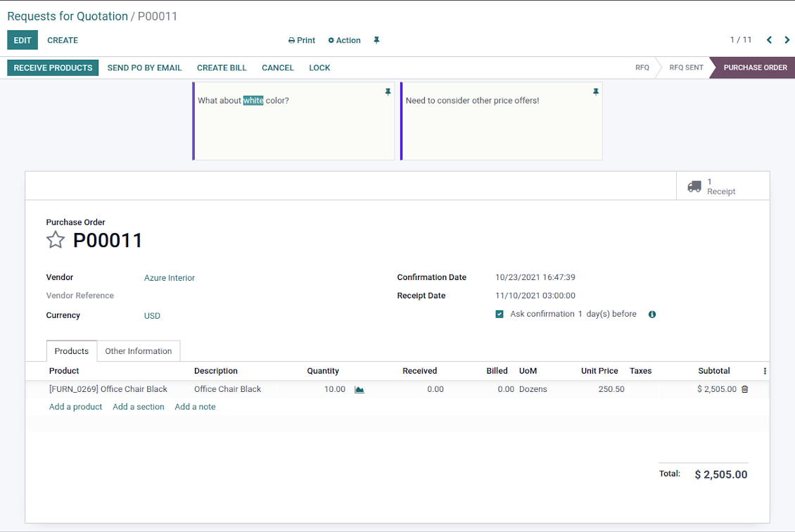Click the RFQ Sent status stage
Viewport: 795px width, 532px height.
coord(686,68)
